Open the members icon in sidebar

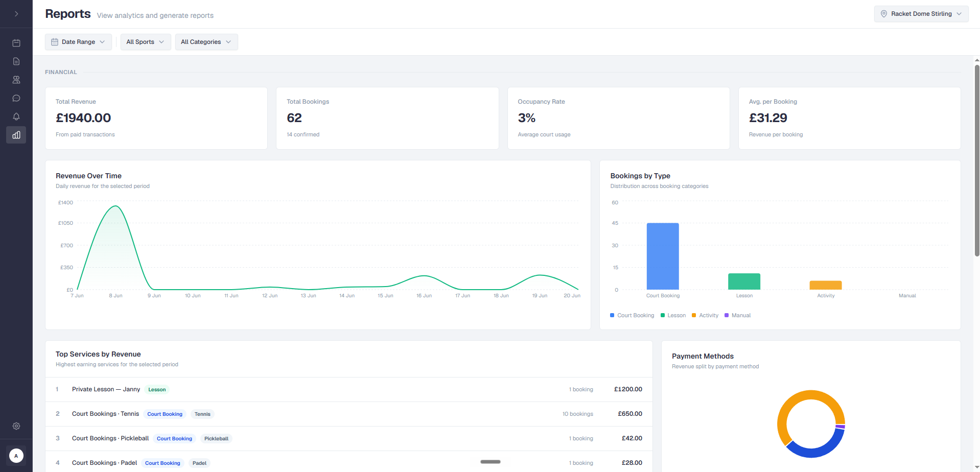click(16, 80)
